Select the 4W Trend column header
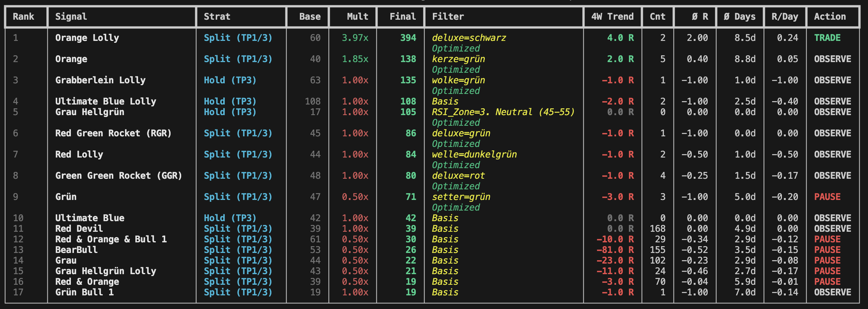This screenshot has height=309, width=868. tap(612, 17)
